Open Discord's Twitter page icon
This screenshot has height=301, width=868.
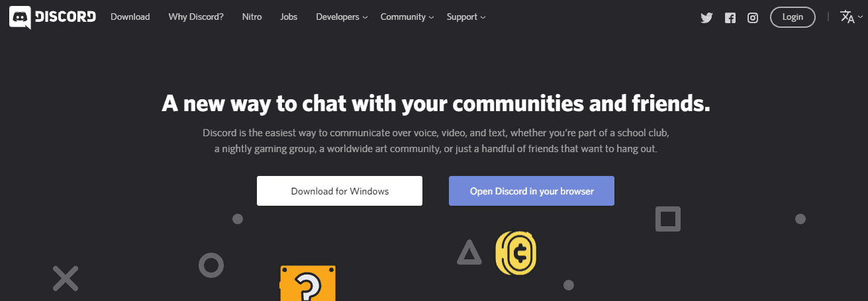pyautogui.click(x=706, y=18)
